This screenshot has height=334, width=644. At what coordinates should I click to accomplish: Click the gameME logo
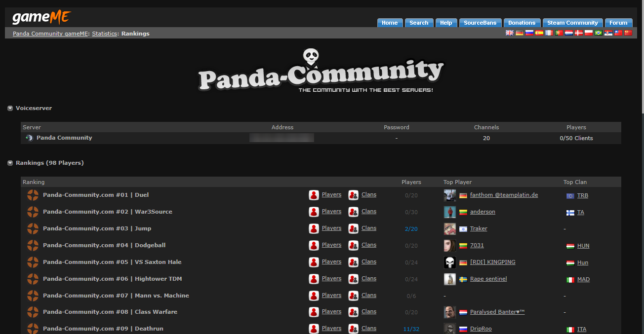coord(41,17)
